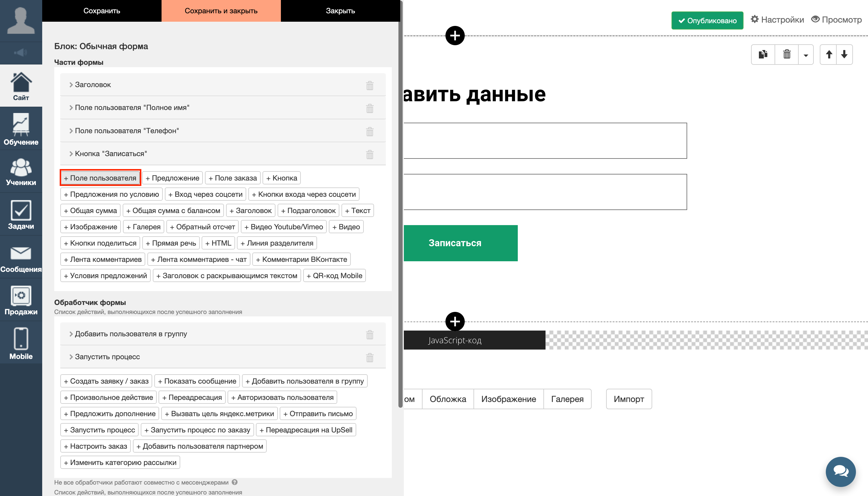Click Сохранить и закрыть
The width and height of the screenshot is (868, 496).
click(x=221, y=11)
